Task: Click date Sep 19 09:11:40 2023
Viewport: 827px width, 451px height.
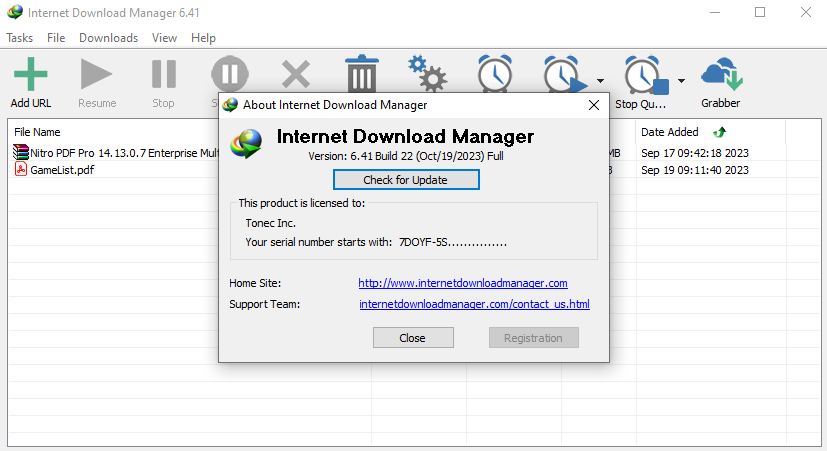Action: (x=695, y=170)
